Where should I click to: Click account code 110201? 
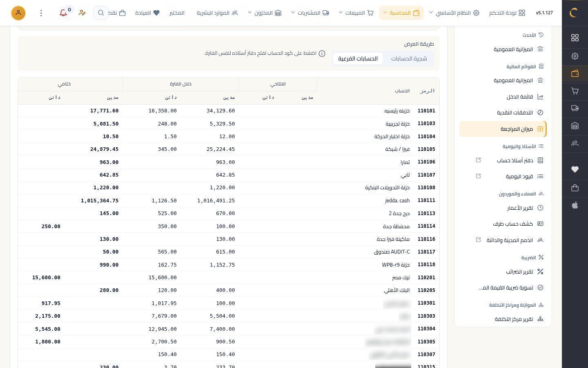click(x=426, y=278)
